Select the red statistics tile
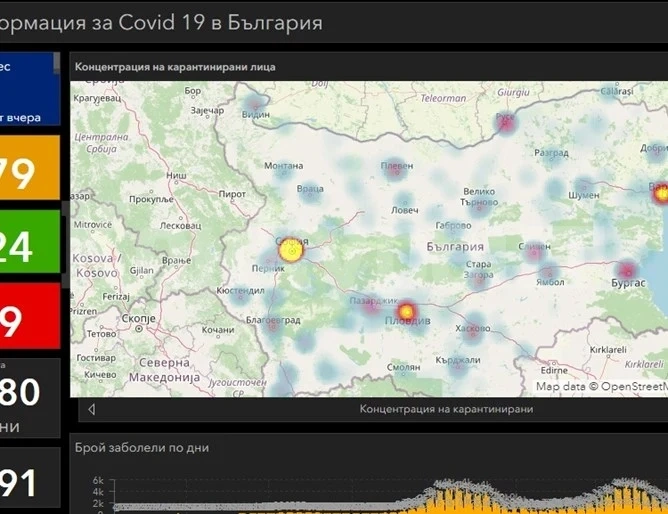 [30, 316]
